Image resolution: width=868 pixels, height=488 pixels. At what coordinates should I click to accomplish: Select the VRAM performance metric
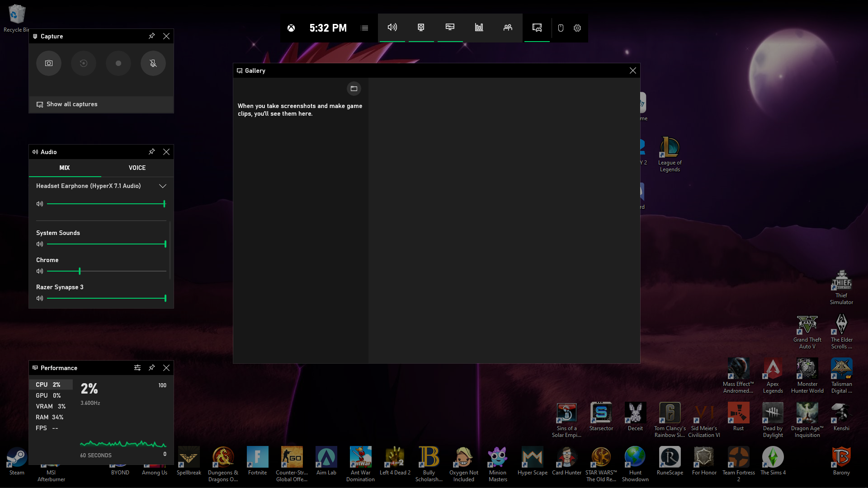click(x=51, y=406)
